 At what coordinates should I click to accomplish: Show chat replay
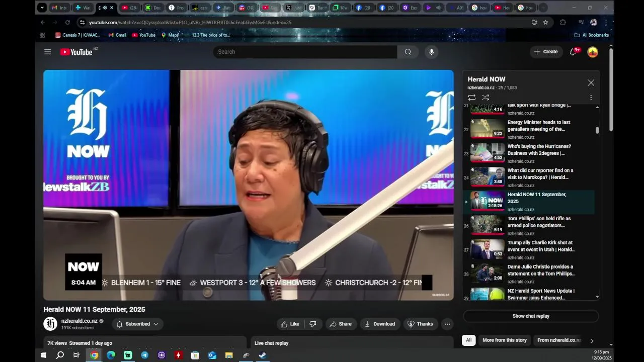tap(531, 316)
